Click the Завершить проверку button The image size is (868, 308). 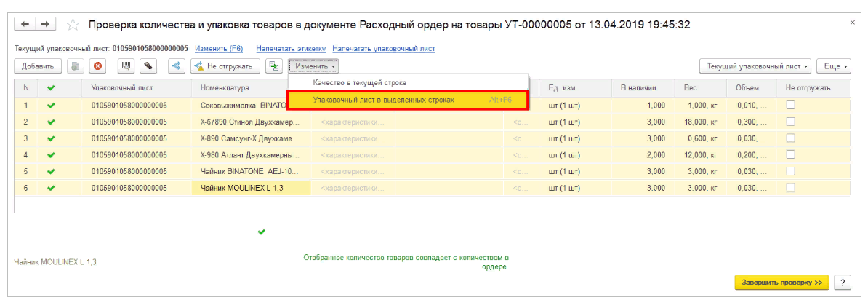(781, 283)
